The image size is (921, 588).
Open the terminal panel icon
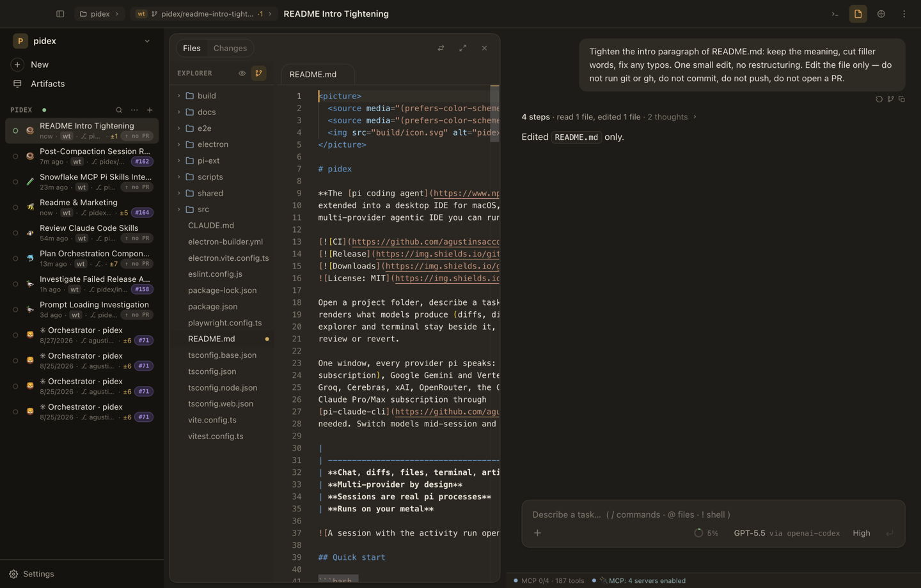(x=835, y=14)
